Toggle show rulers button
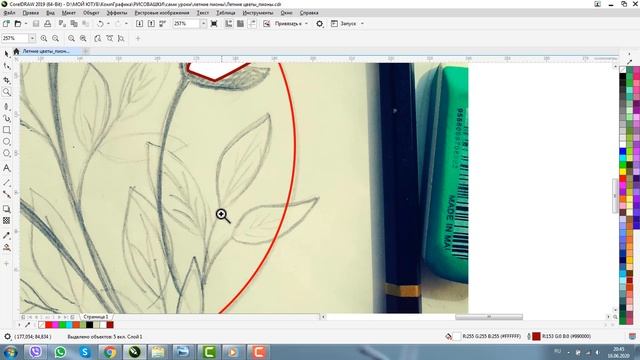The height and width of the screenshot is (360, 640). [229, 24]
